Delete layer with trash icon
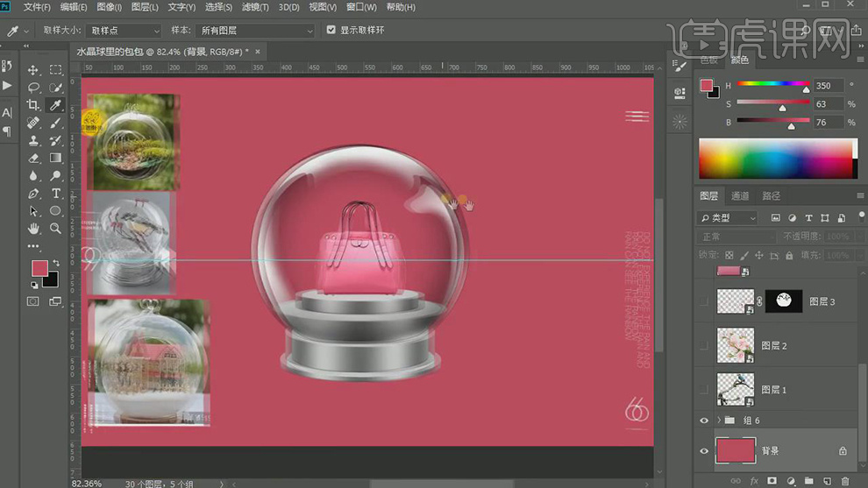The image size is (868, 488). (x=844, y=481)
